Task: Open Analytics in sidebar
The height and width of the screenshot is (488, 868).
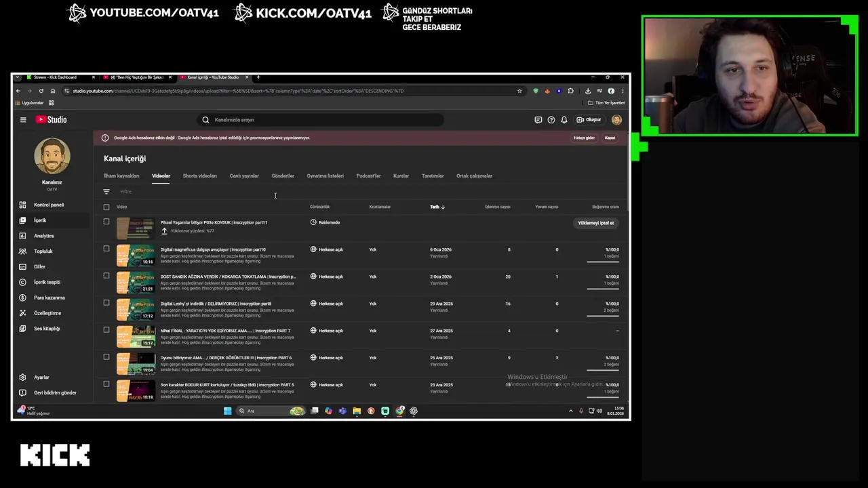Action: coord(43,236)
